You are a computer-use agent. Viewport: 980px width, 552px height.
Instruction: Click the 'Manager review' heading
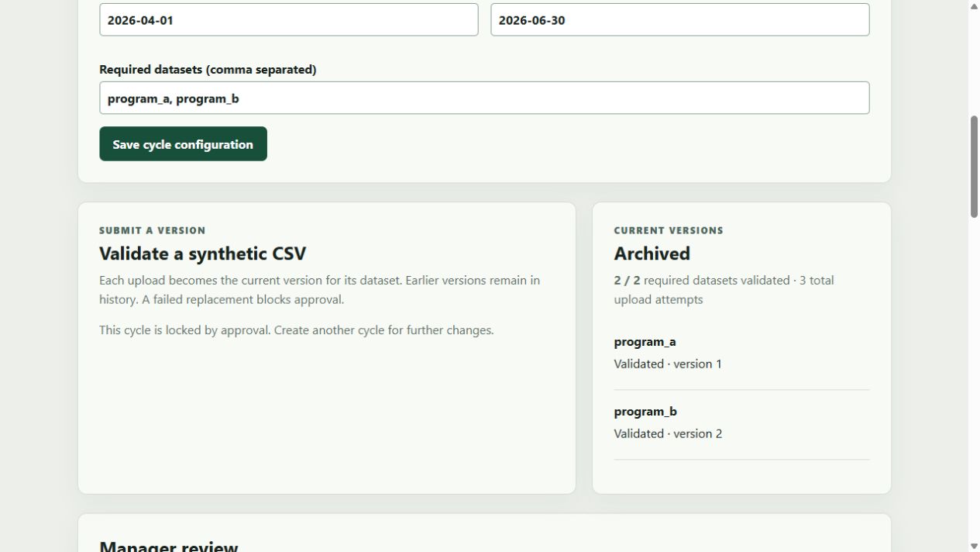point(168,546)
